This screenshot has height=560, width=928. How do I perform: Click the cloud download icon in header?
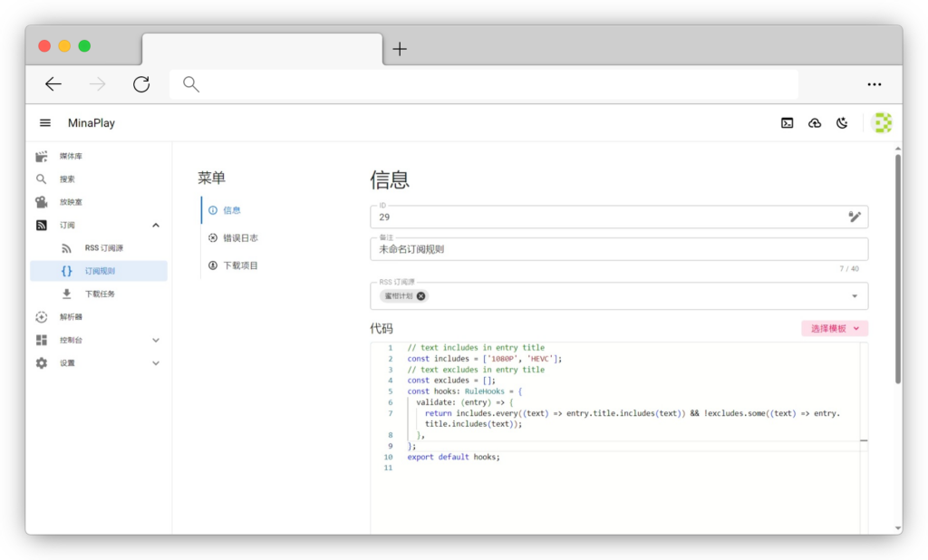(815, 123)
